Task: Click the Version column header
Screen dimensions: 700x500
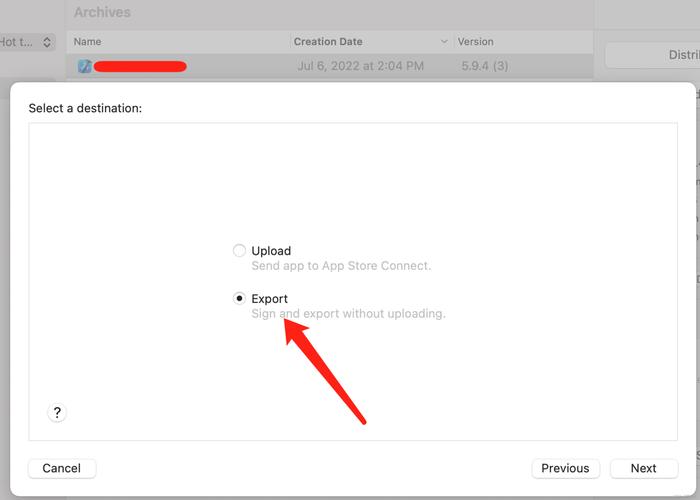Action: 475,42
